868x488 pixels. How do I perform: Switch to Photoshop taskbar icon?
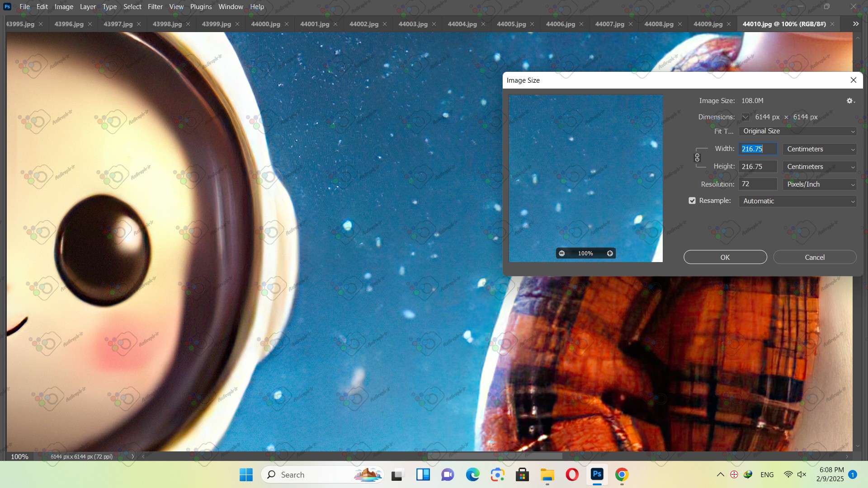tap(597, 474)
